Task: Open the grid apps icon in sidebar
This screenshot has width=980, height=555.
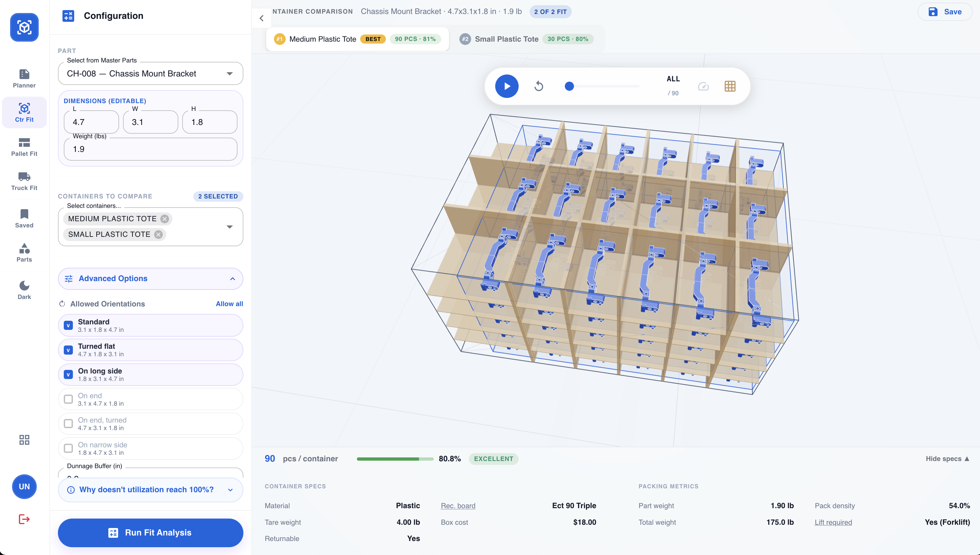Action: coord(24,440)
